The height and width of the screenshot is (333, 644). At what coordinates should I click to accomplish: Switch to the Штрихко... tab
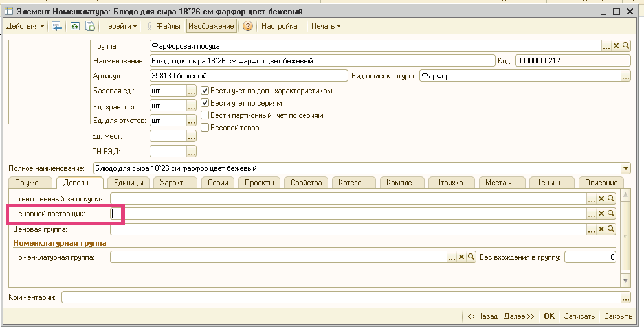[x=451, y=183]
